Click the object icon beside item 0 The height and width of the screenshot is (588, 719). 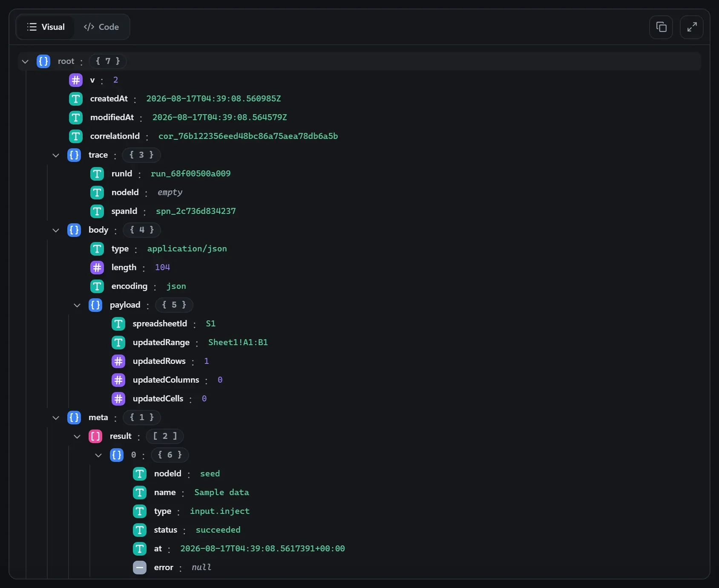tap(117, 455)
